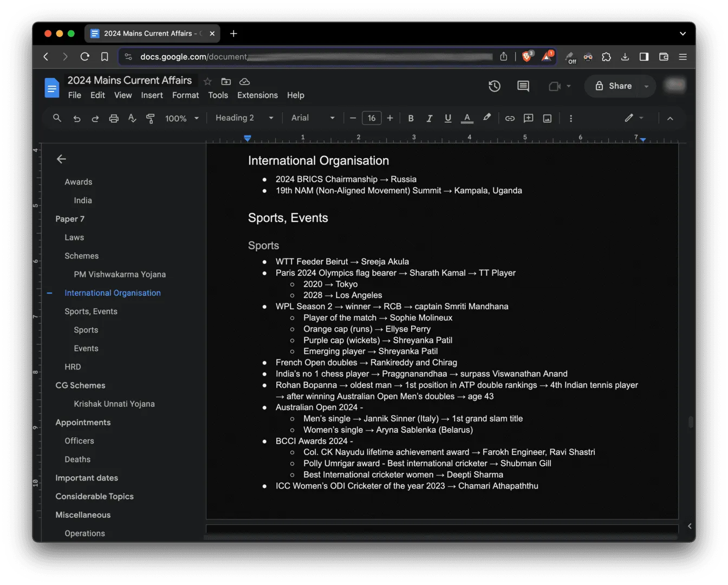Open the comments history icon

(x=523, y=86)
